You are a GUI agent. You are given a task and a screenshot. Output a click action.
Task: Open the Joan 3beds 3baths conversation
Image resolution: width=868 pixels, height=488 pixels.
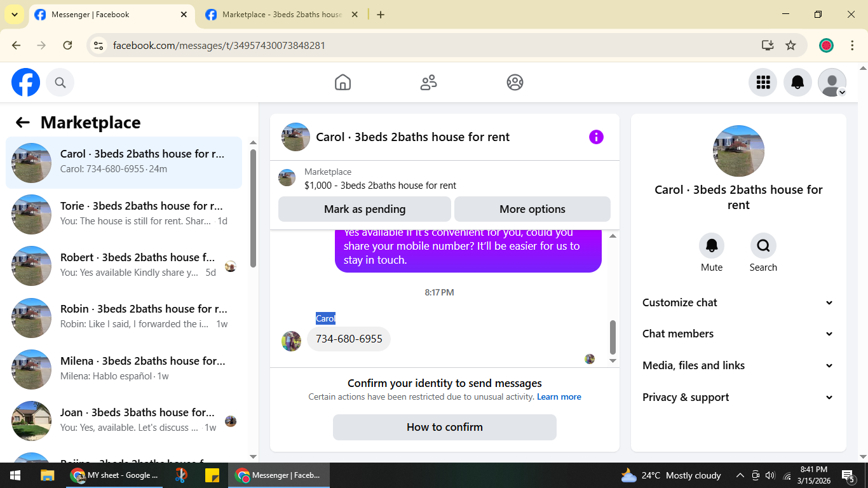pyautogui.click(x=124, y=421)
